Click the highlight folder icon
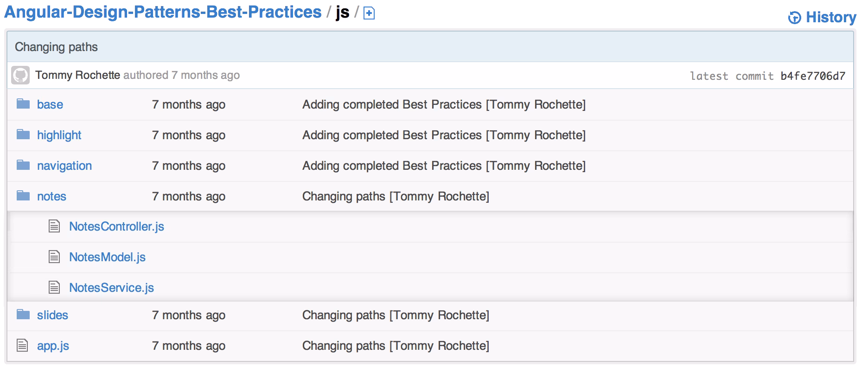 (x=23, y=135)
